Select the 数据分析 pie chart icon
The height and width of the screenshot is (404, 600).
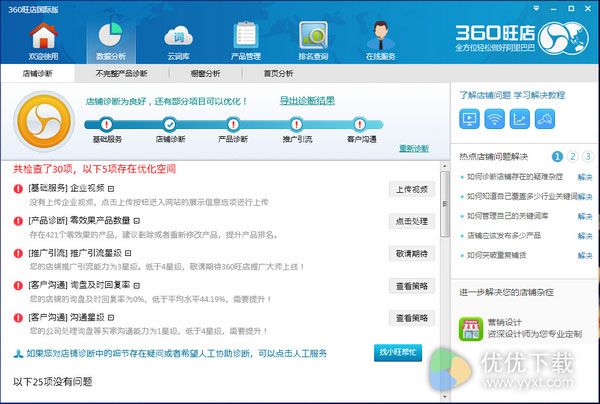(x=110, y=34)
